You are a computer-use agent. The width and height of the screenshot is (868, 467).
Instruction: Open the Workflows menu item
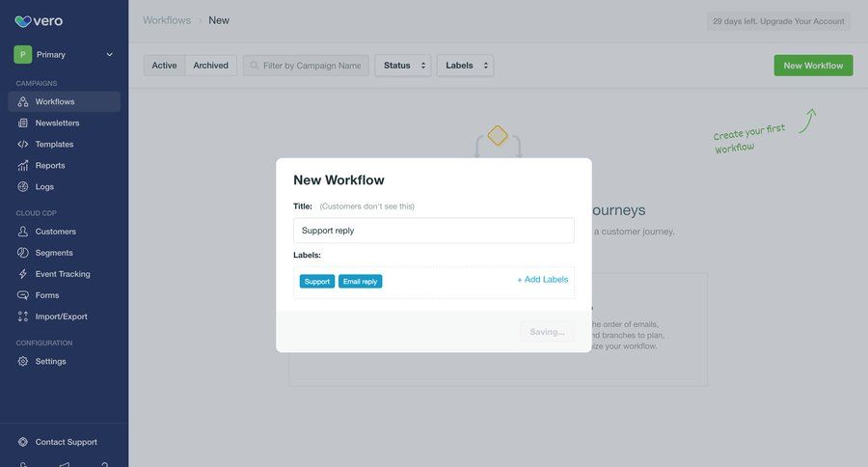tap(65, 101)
